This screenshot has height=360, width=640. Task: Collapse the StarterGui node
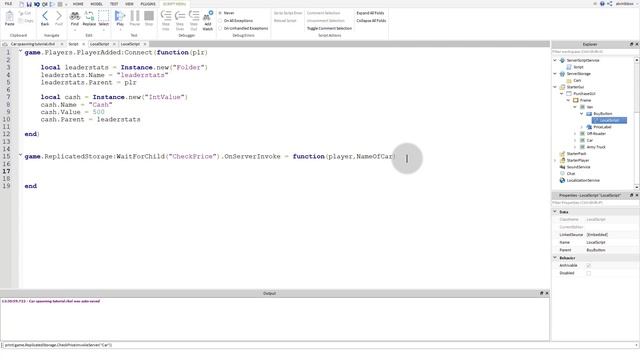[555, 87]
